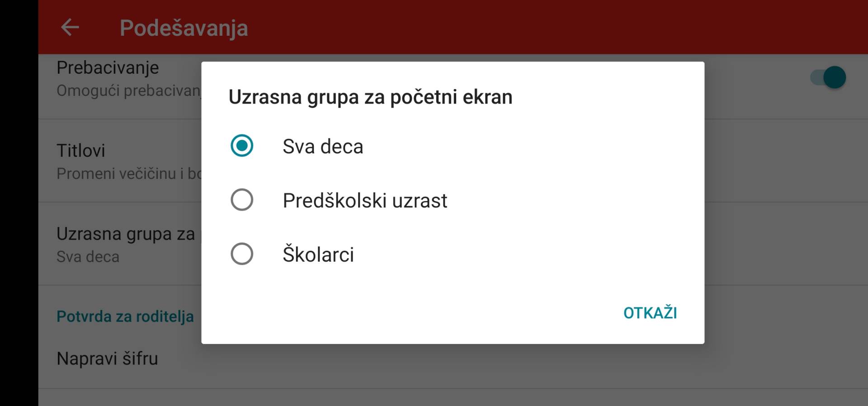Tap the Podešavanja title text
Screen dimensions: 868x406
tap(184, 28)
